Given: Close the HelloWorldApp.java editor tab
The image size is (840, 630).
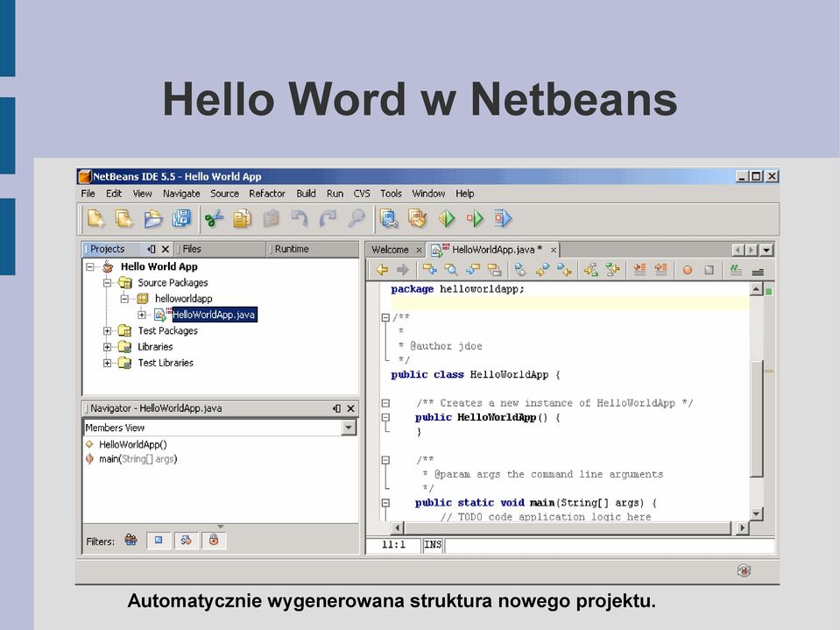Looking at the screenshot, I should (554, 251).
